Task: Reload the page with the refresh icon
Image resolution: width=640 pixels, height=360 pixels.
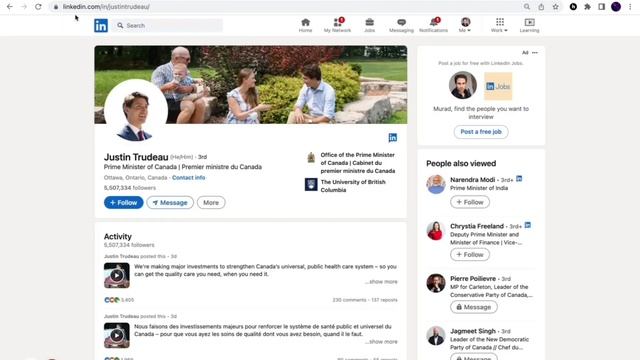Action: pos(38,7)
